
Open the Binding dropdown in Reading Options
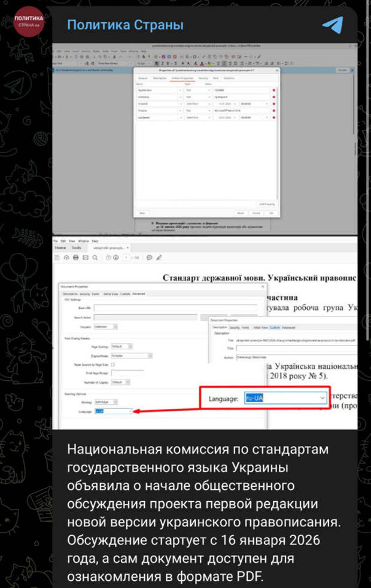(115, 402)
